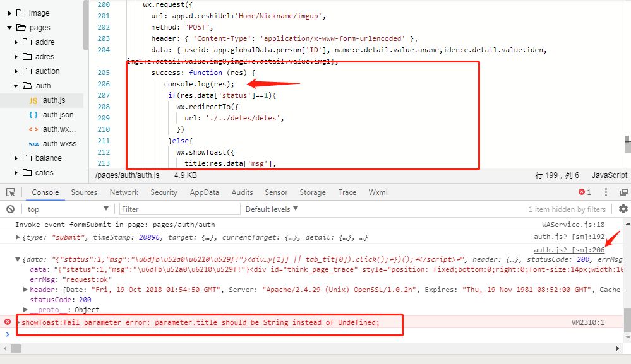Expand the __proto__ Object property
The width and height of the screenshot is (631, 364).
coord(25,309)
